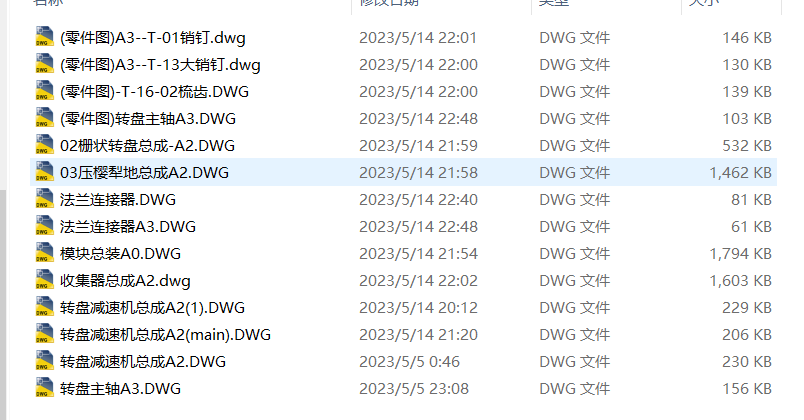Select file 03压樱犁地总成A2.DWG
Screen dimensions: 804x420
point(404,172)
